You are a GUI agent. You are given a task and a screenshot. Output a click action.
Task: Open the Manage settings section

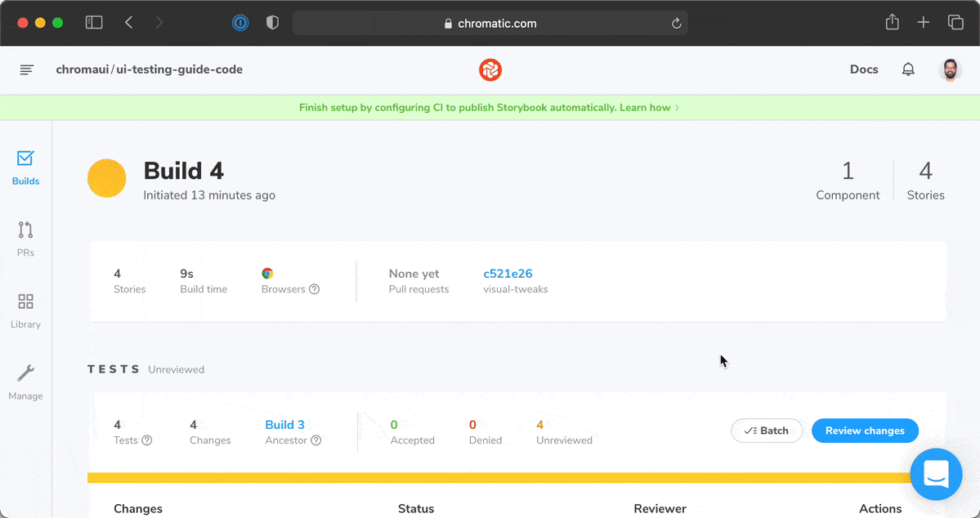[x=25, y=382]
